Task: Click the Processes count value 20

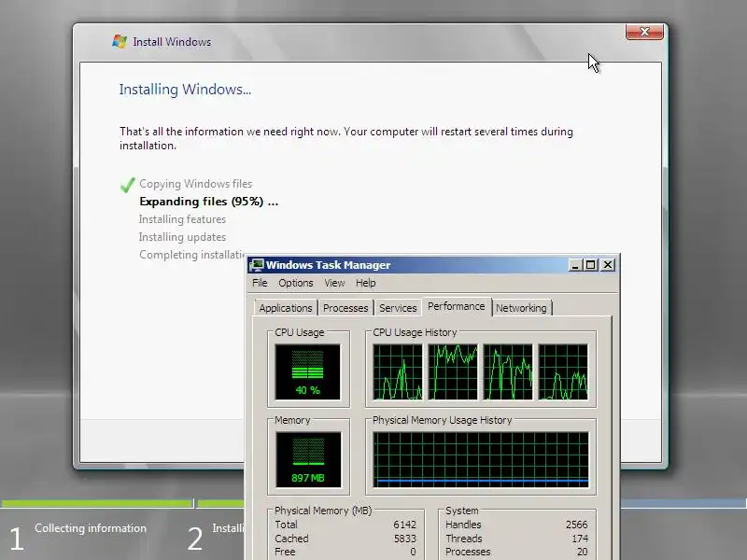Action: 582,552
